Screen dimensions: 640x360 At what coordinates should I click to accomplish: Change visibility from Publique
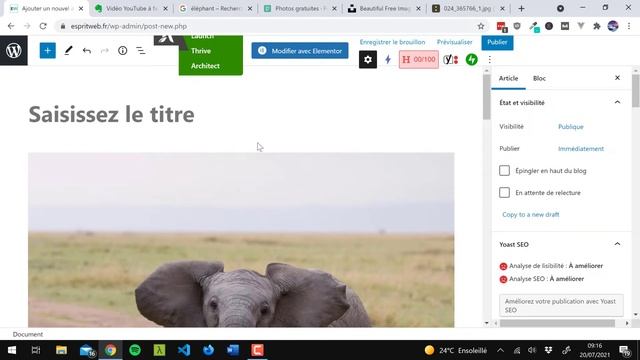coord(571,127)
